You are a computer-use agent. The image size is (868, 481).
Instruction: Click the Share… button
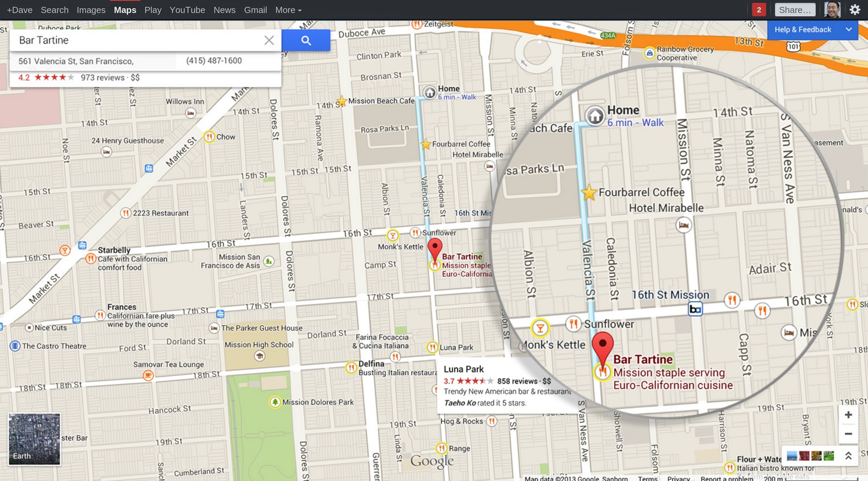tap(795, 10)
